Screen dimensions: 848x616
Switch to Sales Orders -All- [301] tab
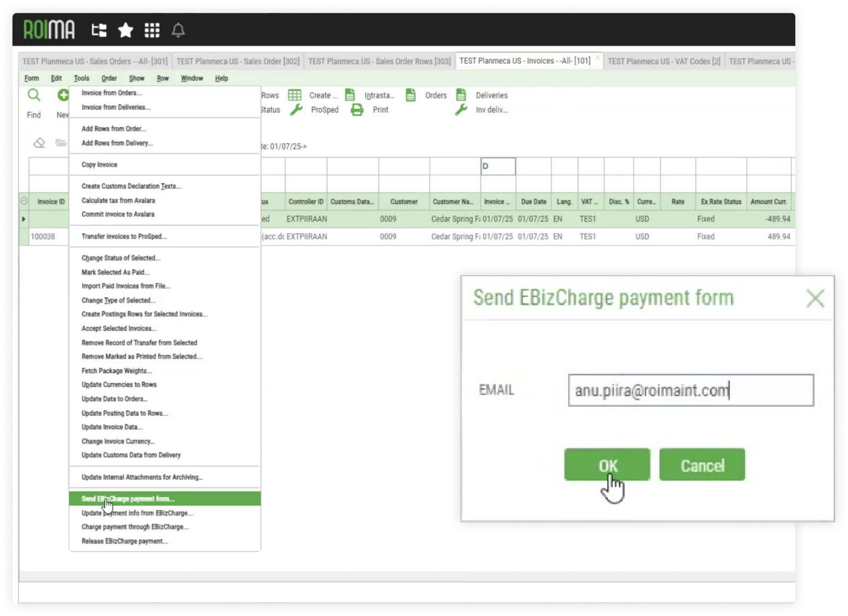coord(95,61)
